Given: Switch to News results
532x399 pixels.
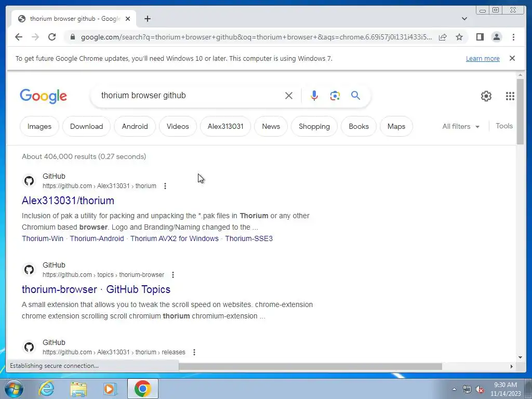Looking at the screenshot, I should [271, 126].
